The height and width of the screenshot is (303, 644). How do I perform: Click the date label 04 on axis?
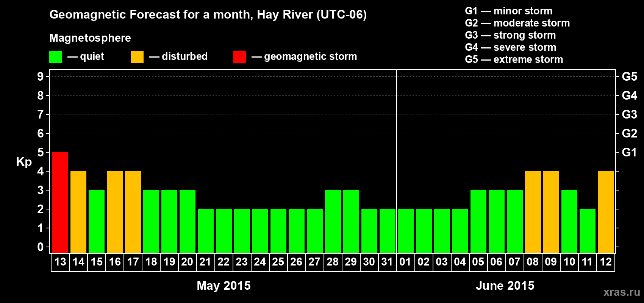(x=460, y=262)
